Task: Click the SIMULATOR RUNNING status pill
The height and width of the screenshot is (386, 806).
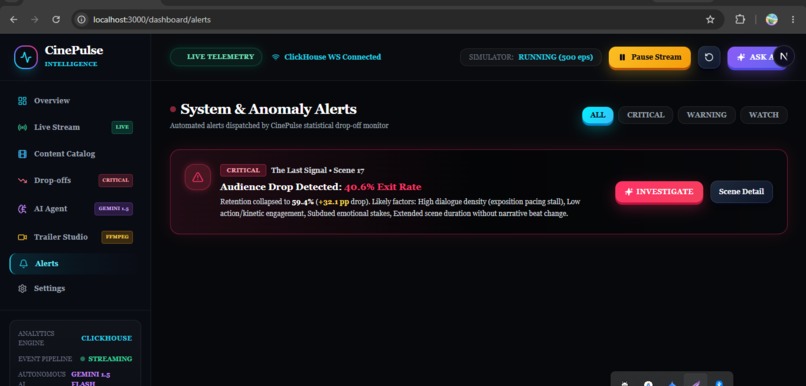Action: point(530,57)
